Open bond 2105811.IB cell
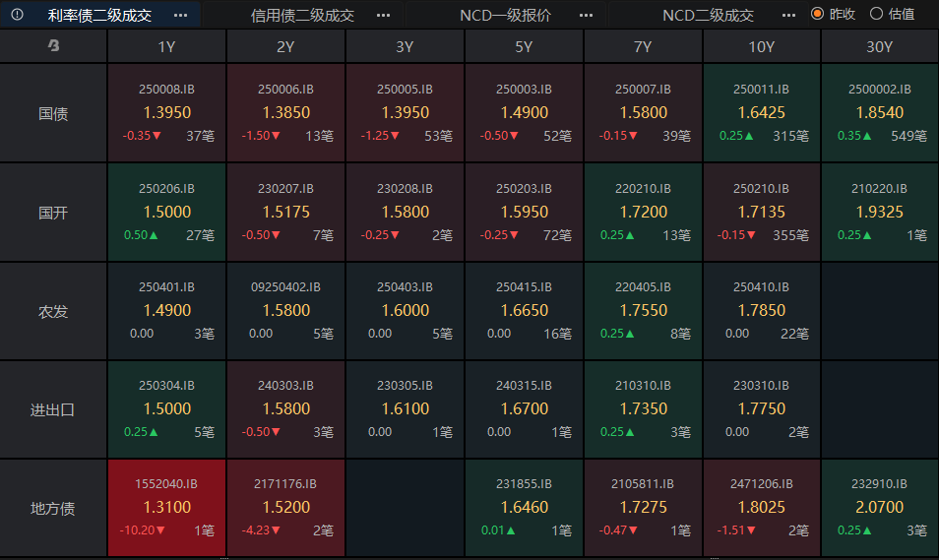 point(643,509)
